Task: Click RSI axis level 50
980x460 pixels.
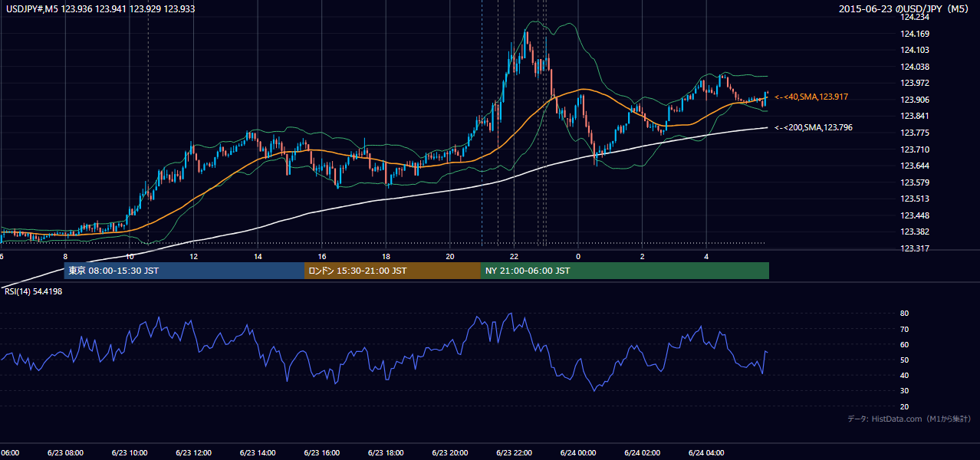Action: pyautogui.click(x=904, y=360)
